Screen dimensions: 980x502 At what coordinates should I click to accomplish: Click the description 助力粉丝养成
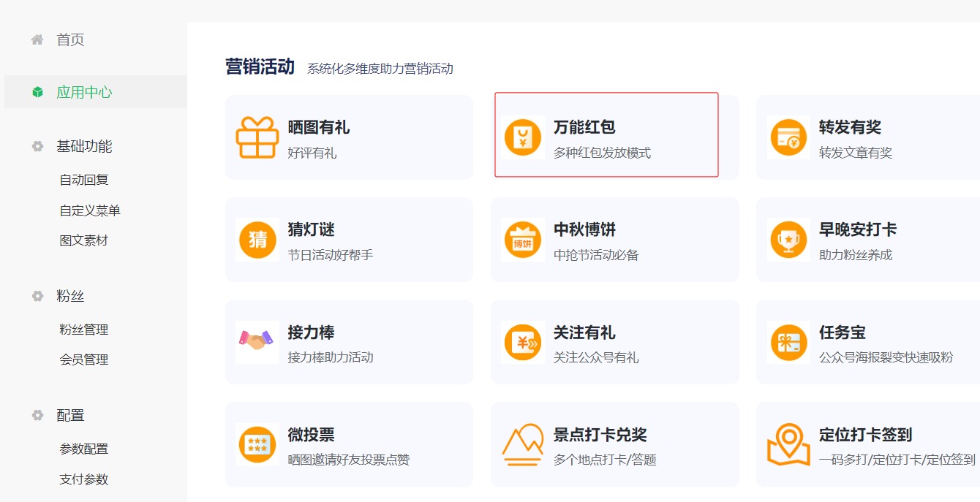(856, 255)
